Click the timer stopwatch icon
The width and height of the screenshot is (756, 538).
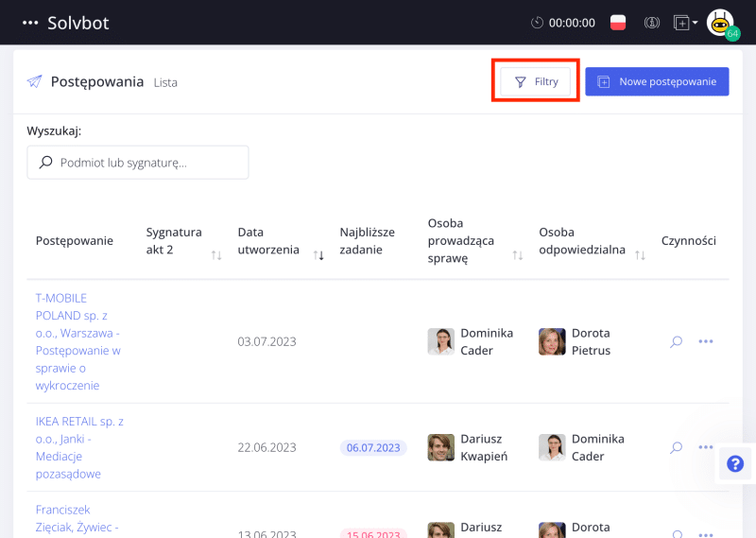pos(538,23)
